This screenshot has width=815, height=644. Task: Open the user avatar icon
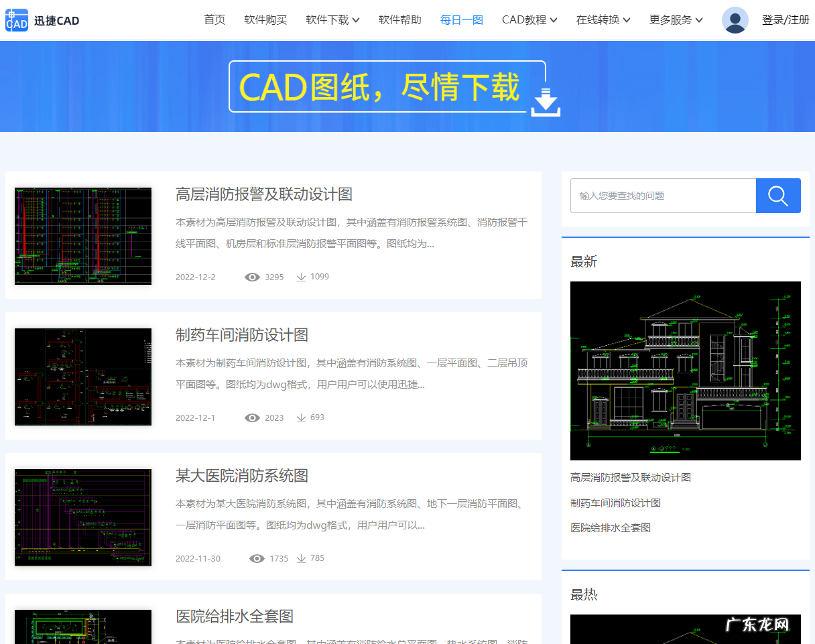(x=735, y=20)
